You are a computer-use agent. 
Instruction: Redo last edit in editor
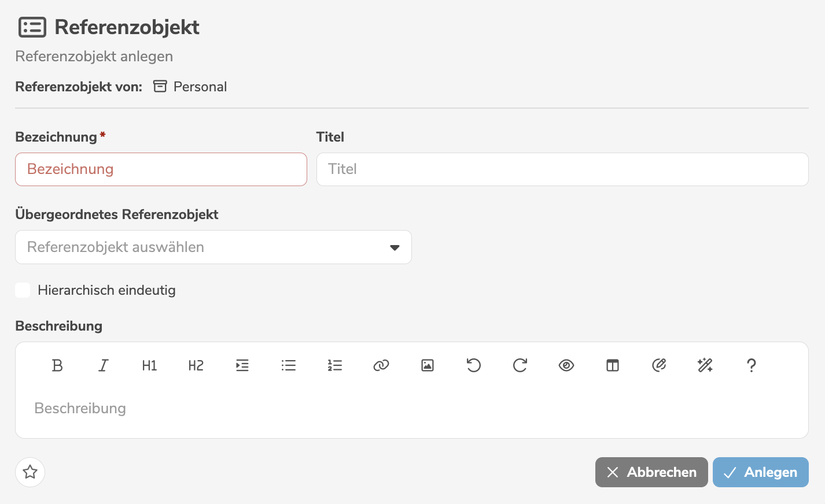tap(520, 365)
